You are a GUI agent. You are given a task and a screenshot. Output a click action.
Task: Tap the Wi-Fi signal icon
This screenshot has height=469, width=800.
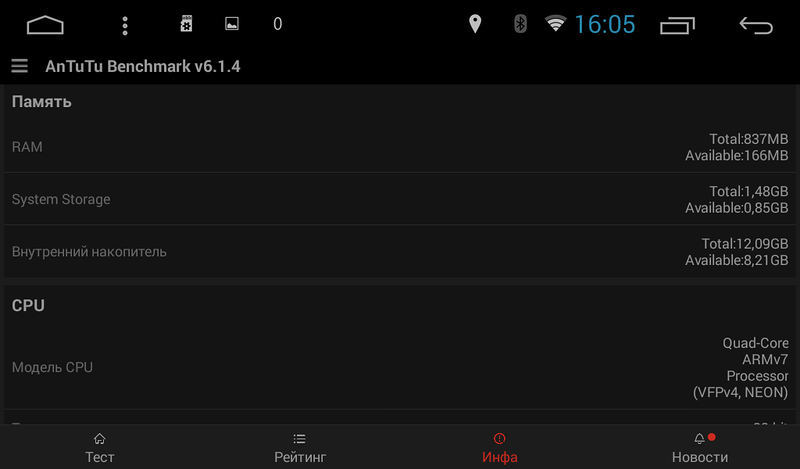(556, 23)
